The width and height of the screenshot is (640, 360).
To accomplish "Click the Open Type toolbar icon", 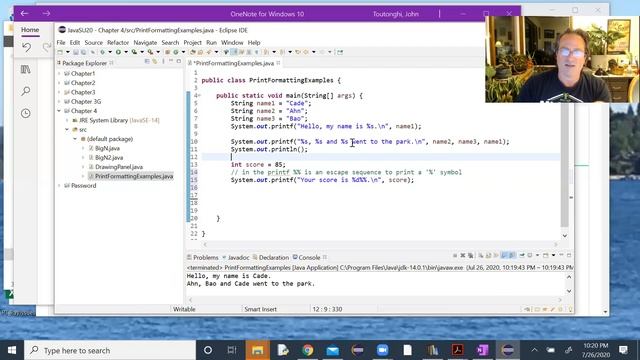I will [x=193, y=52].
